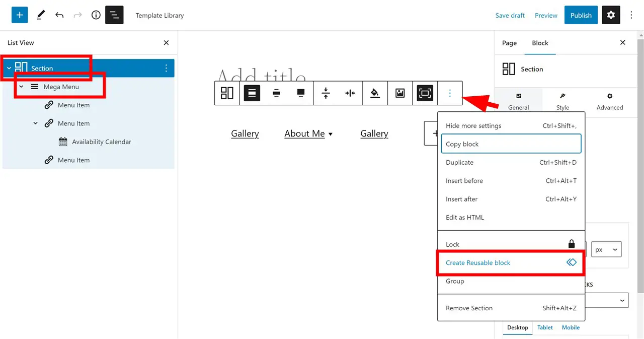Open background color fill tool

point(375,93)
